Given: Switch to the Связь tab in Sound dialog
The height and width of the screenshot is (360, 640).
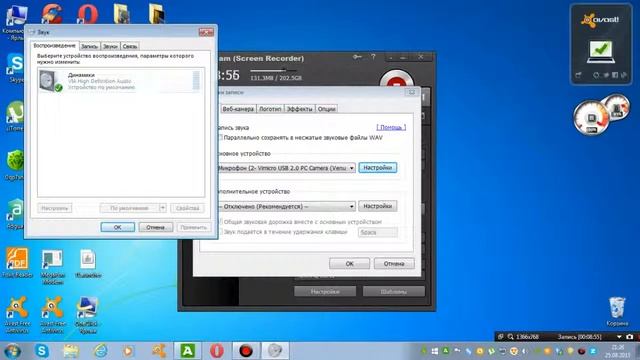Looking at the screenshot, I should coord(130,47).
